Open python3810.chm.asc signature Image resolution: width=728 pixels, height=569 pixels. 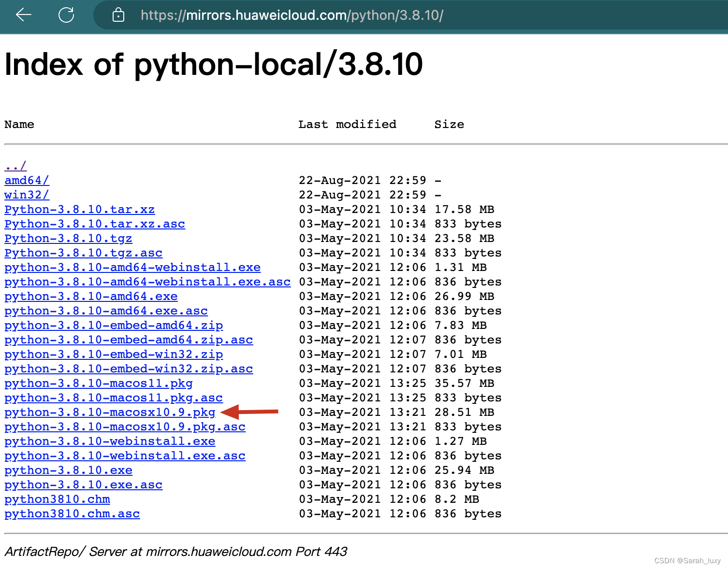(72, 514)
